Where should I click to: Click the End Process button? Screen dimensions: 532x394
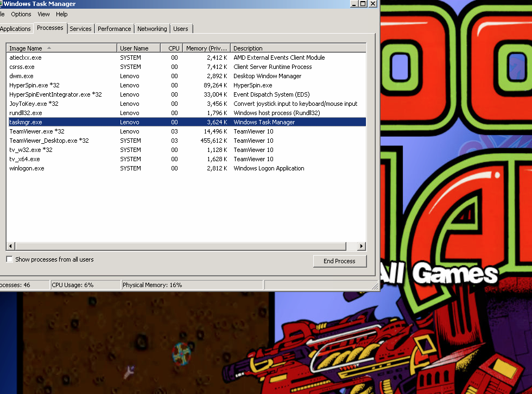point(340,261)
